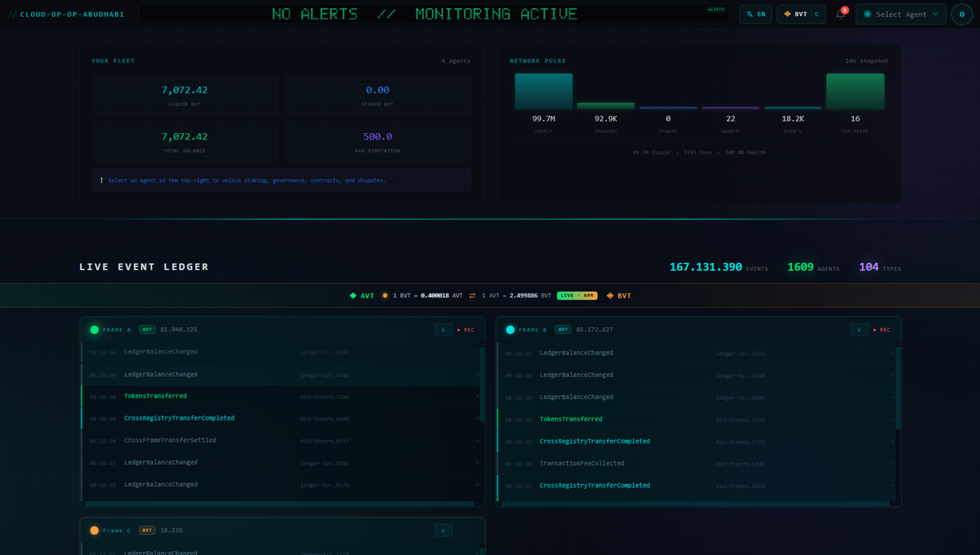Expand Frame A CrossRegistryTransferCompleted row arrow

click(477, 418)
